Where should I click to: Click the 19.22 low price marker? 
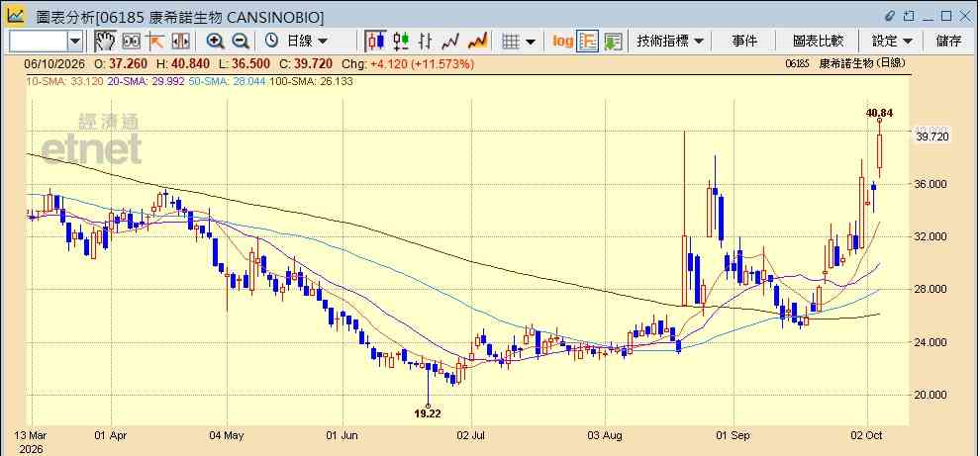[x=428, y=412]
